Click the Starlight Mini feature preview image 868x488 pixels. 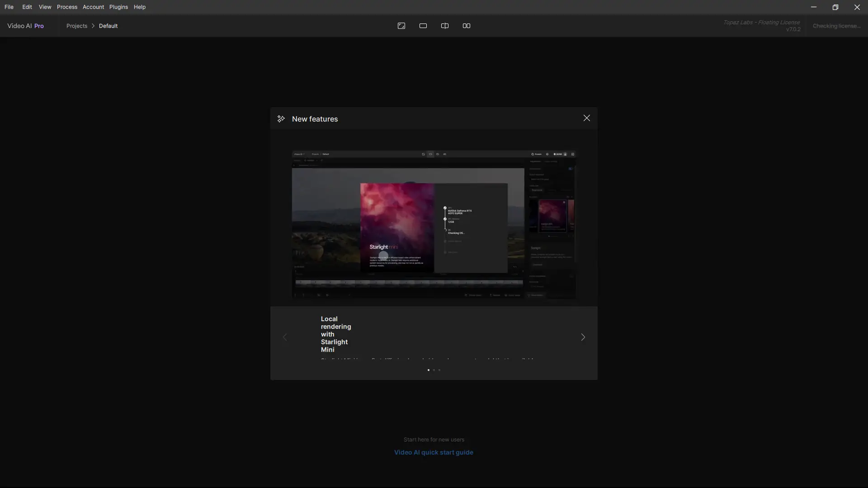pyautogui.click(x=434, y=225)
